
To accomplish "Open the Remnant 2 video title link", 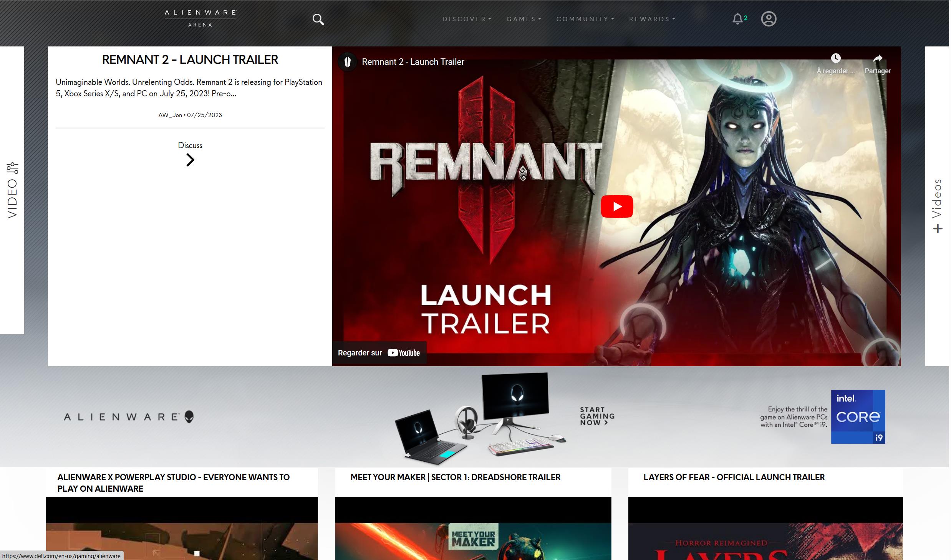I will [414, 62].
